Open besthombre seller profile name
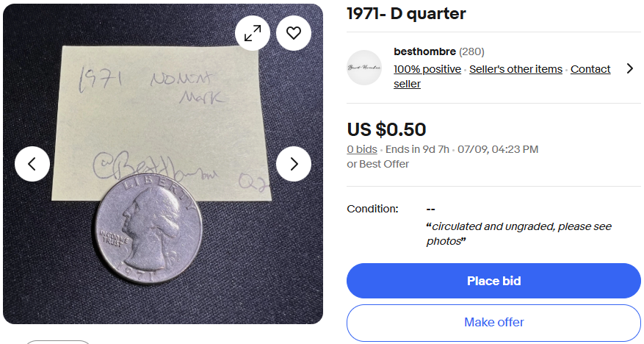Image resolution: width=644 pixels, height=344 pixels. tap(424, 51)
